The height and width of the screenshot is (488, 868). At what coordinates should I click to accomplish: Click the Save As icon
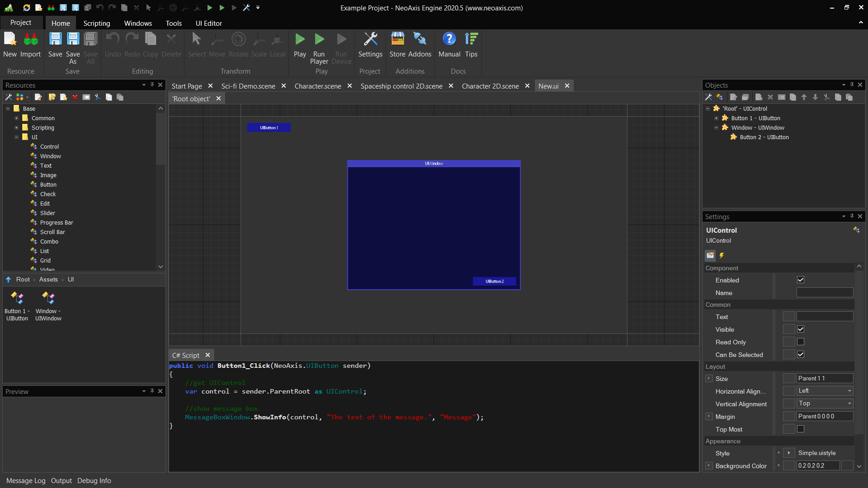tap(73, 40)
